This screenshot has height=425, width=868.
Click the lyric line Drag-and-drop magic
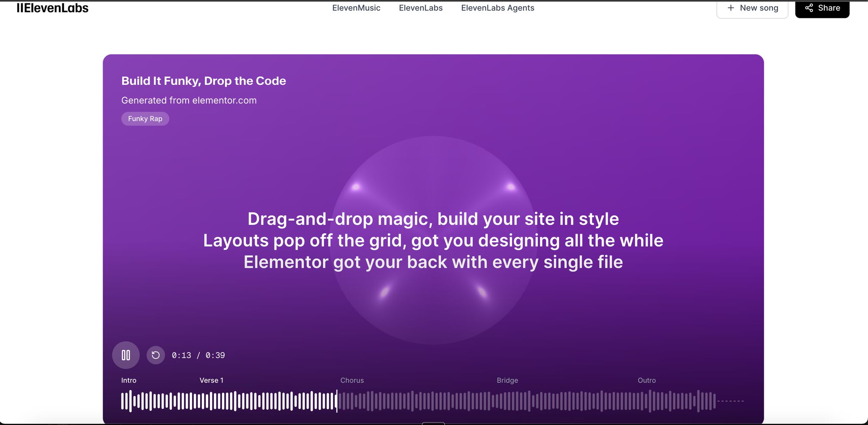[433, 219]
